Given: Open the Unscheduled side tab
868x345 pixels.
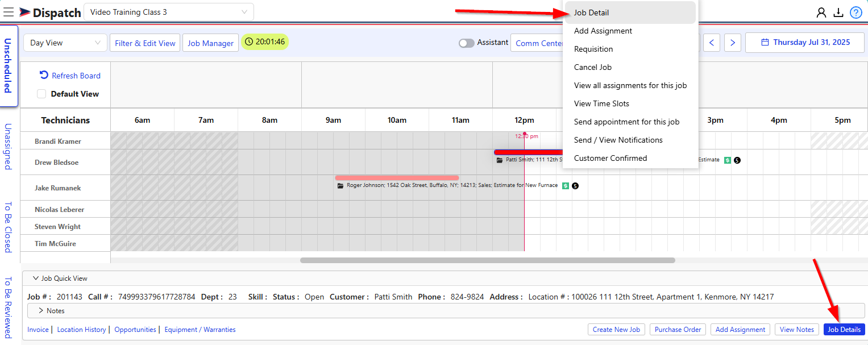Looking at the screenshot, I should [x=9, y=65].
